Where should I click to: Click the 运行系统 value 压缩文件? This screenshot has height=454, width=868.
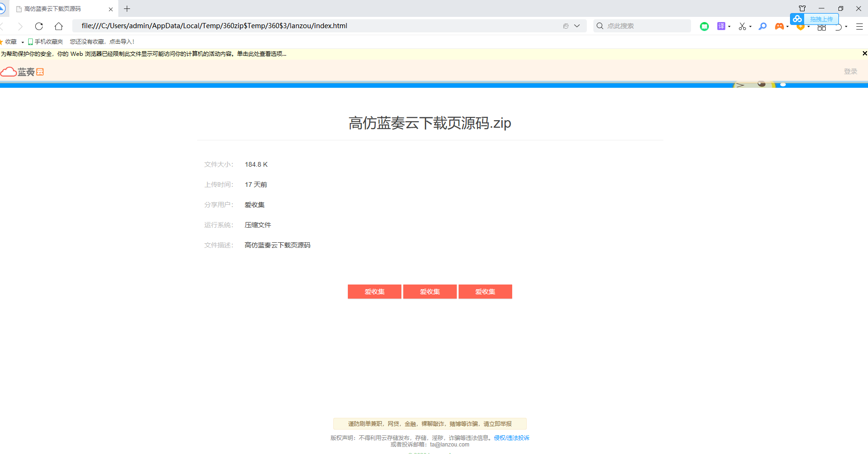click(258, 225)
